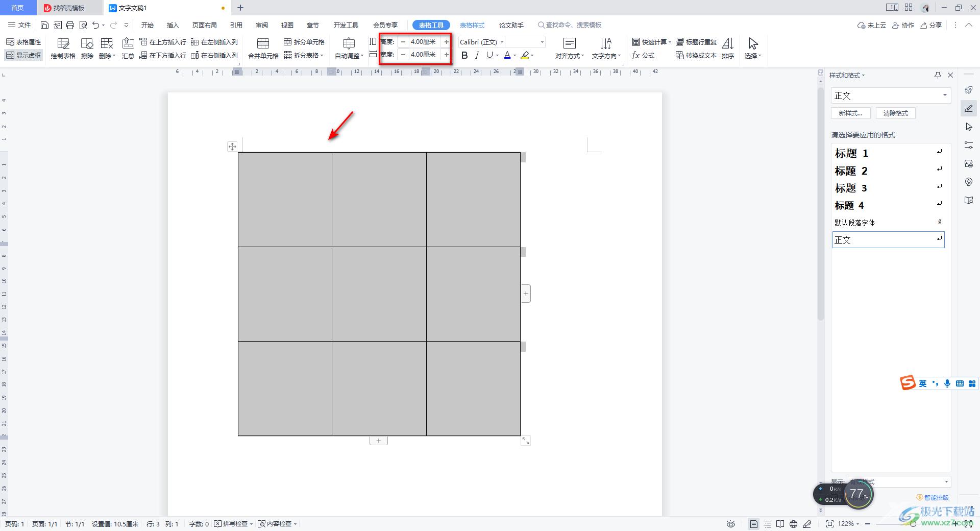
Task: Insert column to the right (在右侧插入列)
Action: pos(214,55)
